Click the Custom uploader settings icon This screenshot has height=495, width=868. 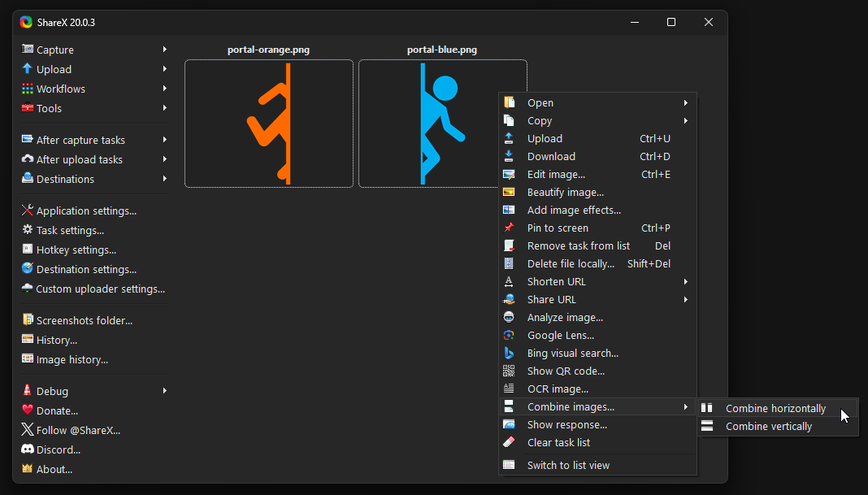[27, 289]
